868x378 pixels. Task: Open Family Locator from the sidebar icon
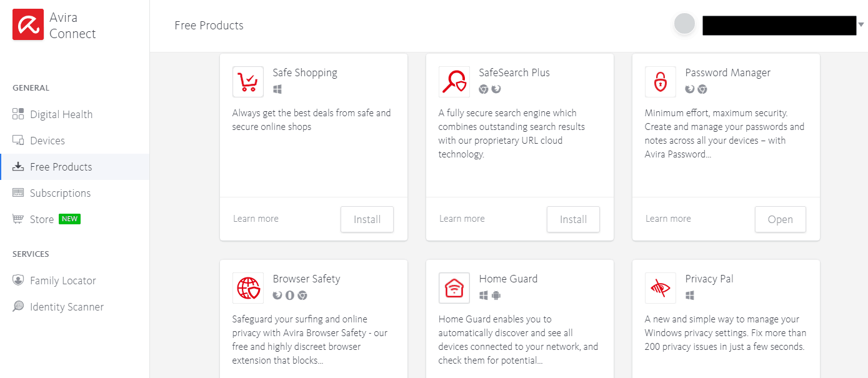point(17,280)
